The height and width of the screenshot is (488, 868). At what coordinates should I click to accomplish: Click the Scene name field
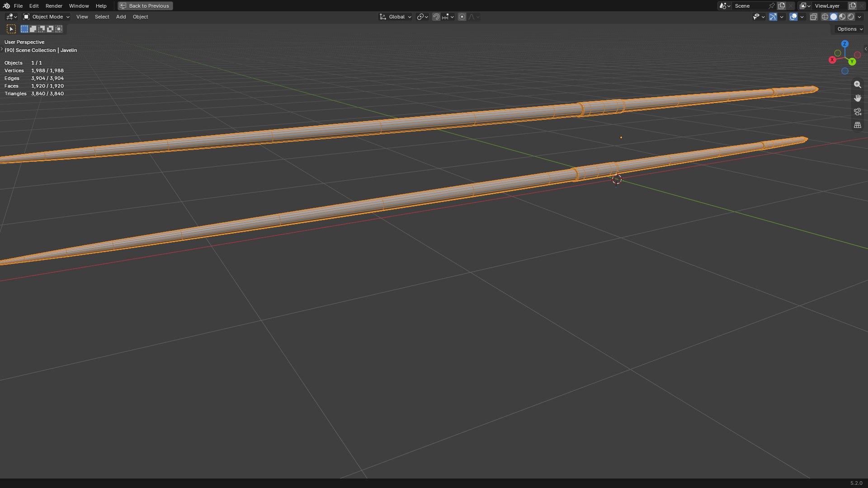750,6
